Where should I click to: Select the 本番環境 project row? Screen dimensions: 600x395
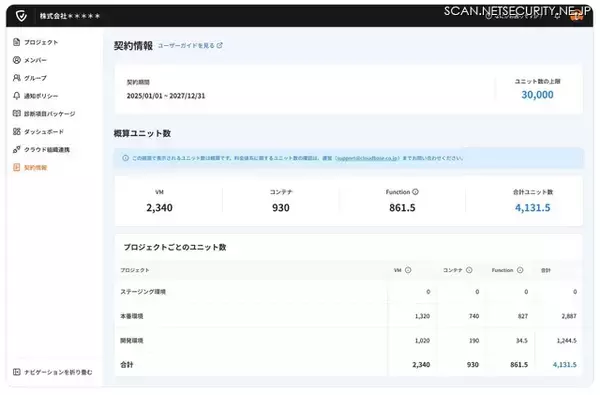coord(348,316)
